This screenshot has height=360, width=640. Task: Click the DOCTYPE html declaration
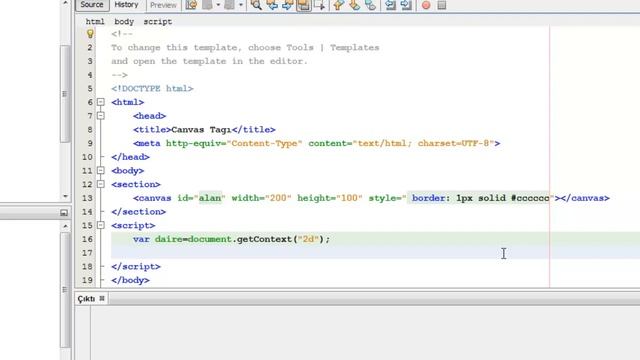tap(152, 89)
